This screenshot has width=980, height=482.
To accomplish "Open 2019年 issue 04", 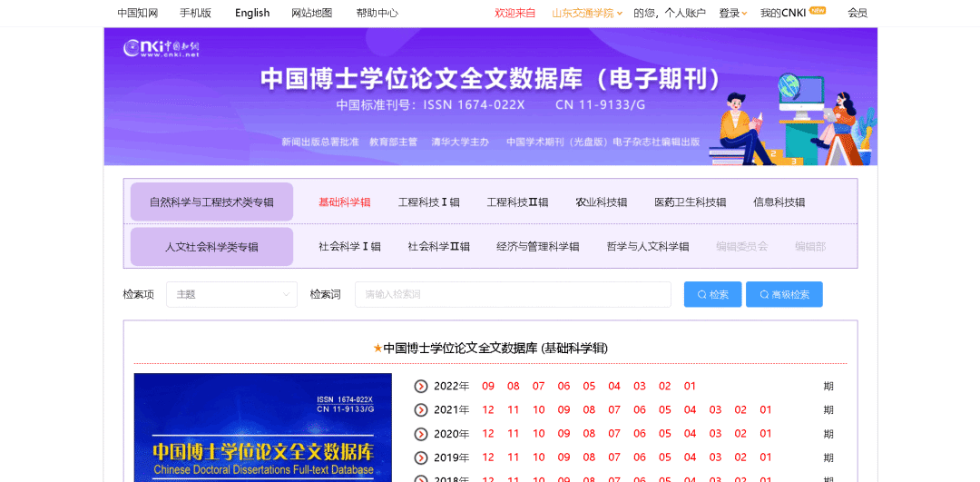I will [x=690, y=457].
